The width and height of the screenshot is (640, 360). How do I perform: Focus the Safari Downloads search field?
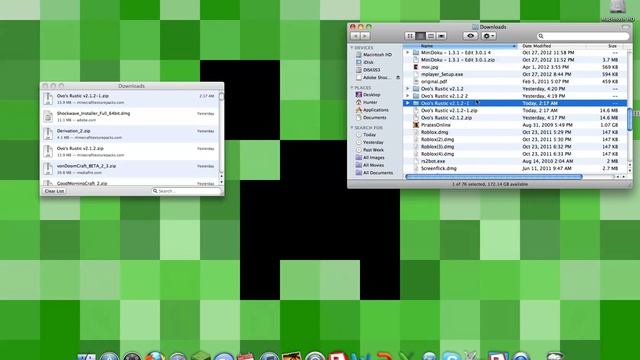tap(186, 191)
